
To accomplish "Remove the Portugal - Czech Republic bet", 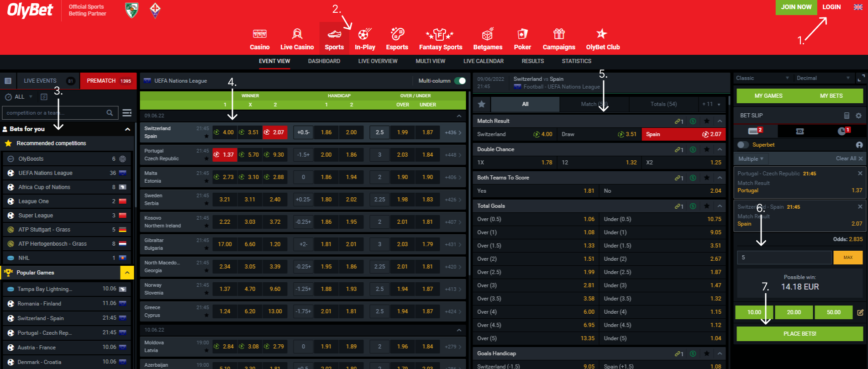I will 860,174.
